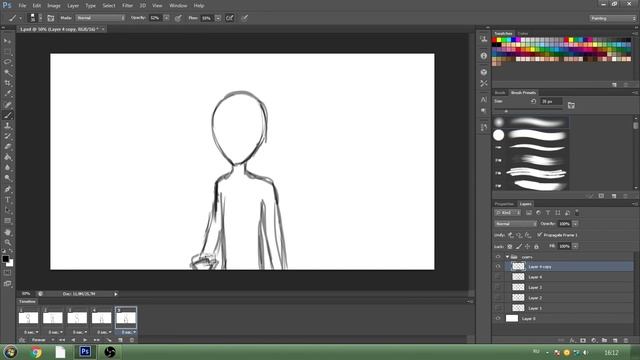Collapse the layer group triangle

point(507,257)
